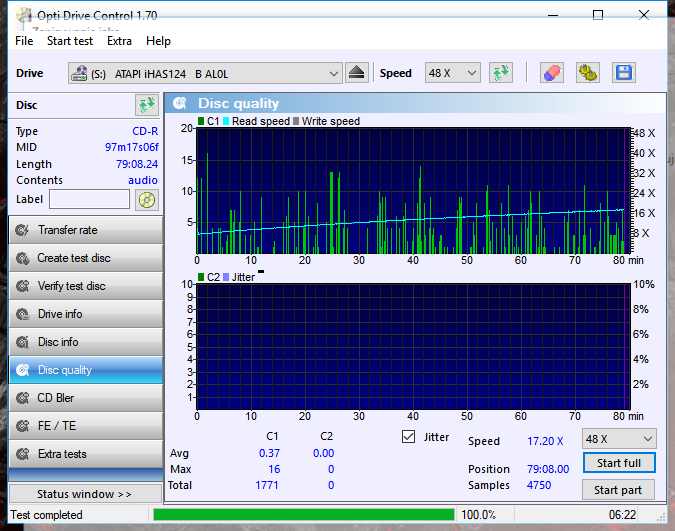The width and height of the screenshot is (675, 531).
Task: Click the Disc info sidebar icon
Action: (22, 342)
